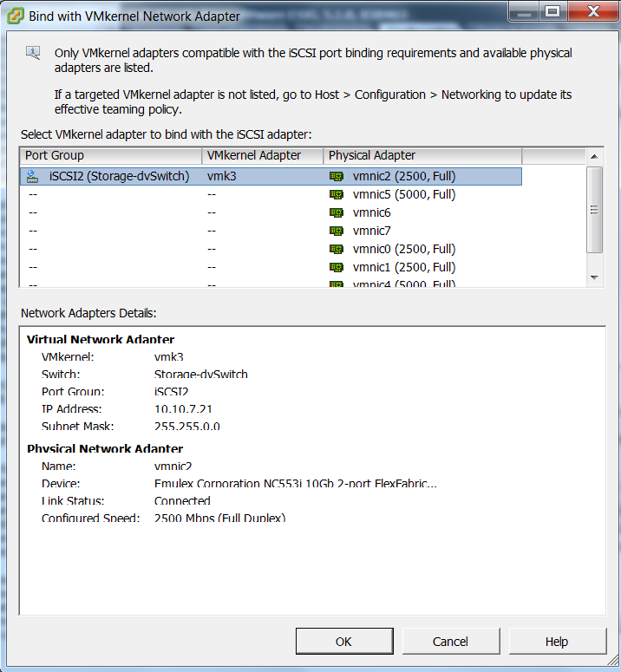621x672 pixels.
Task: Click the iSCSI2 port group network icon
Action: click(33, 176)
